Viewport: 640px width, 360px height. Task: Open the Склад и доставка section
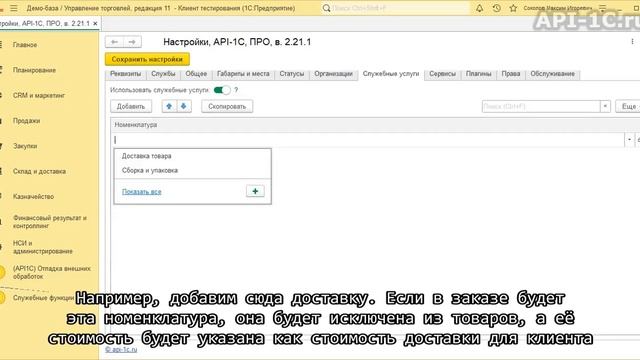(x=39, y=171)
